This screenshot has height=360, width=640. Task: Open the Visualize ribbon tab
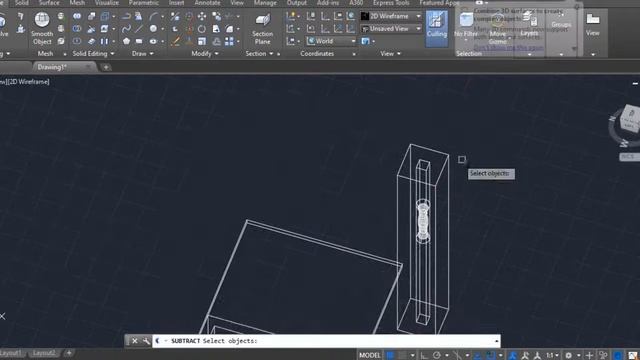(x=107, y=3)
